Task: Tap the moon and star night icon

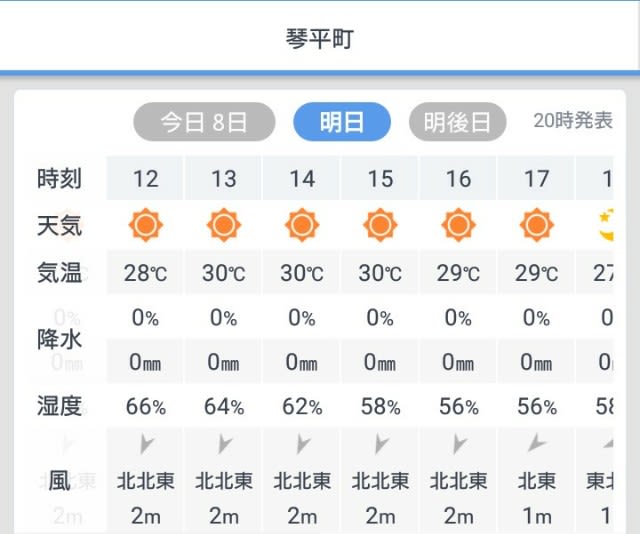Action: (606, 225)
